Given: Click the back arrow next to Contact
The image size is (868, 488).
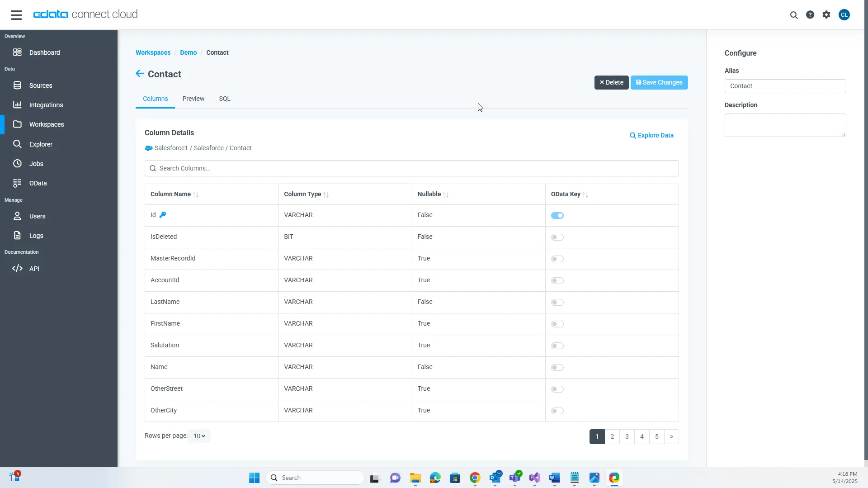Looking at the screenshot, I should pyautogui.click(x=140, y=74).
